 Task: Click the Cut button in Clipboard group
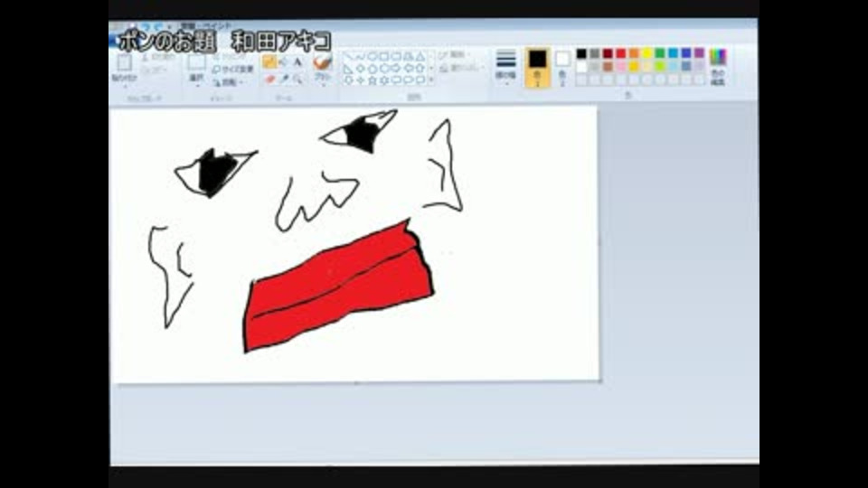(x=157, y=56)
